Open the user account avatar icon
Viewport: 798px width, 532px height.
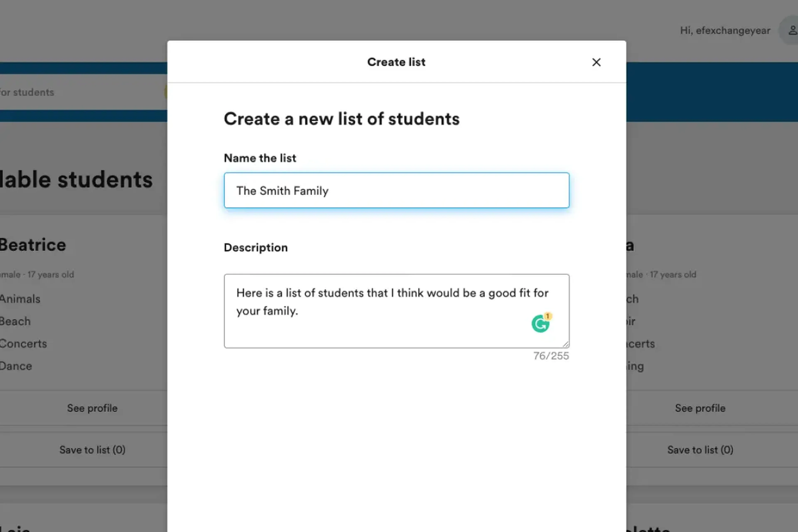(x=792, y=31)
